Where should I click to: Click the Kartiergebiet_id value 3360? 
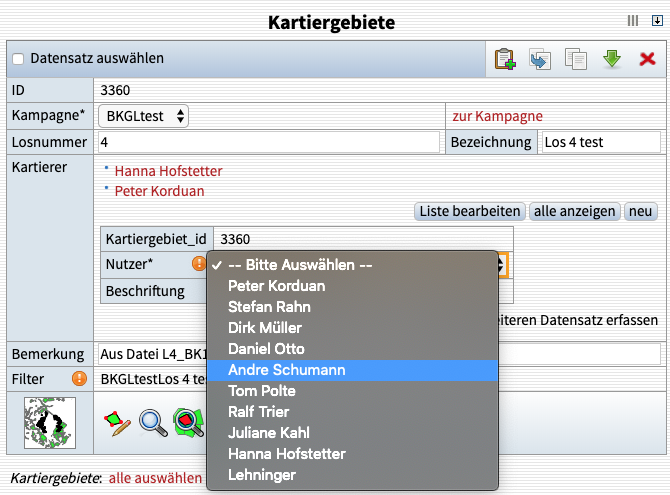pyautogui.click(x=235, y=239)
